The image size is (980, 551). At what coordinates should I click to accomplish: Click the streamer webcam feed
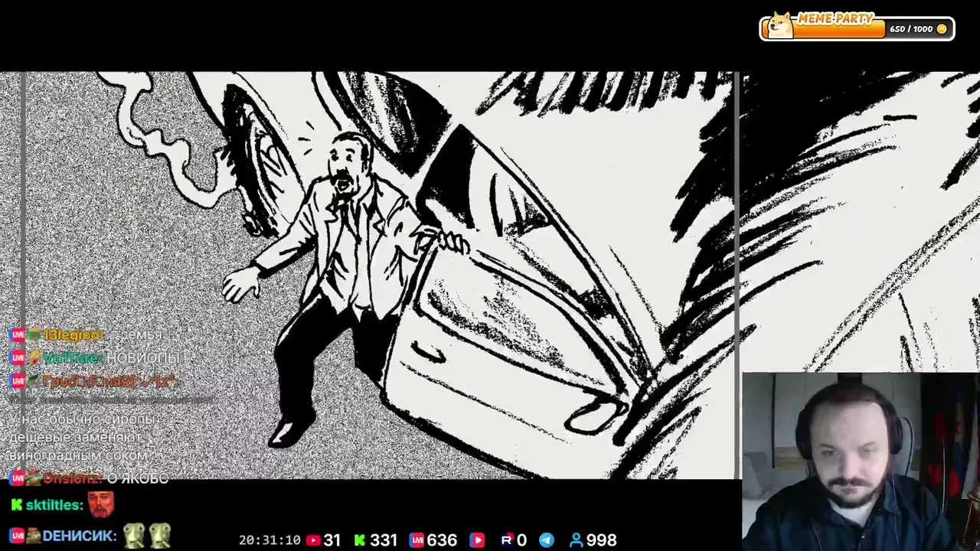(x=861, y=461)
